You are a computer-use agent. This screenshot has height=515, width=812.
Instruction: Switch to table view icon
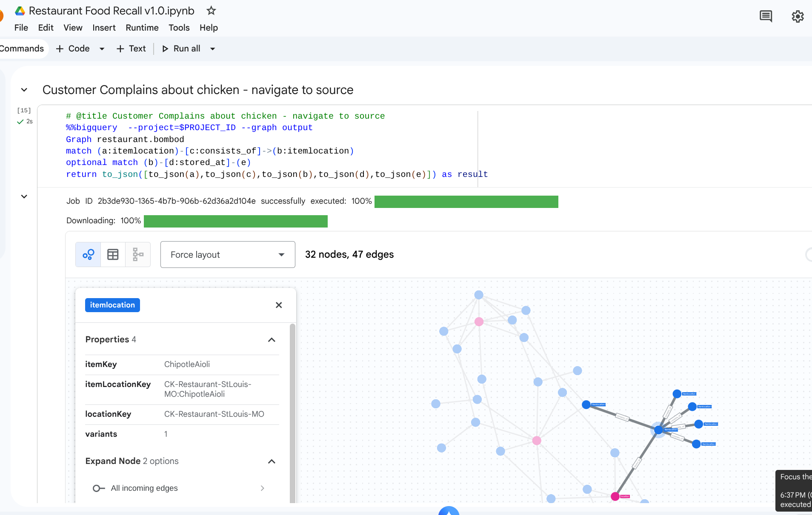coord(113,255)
